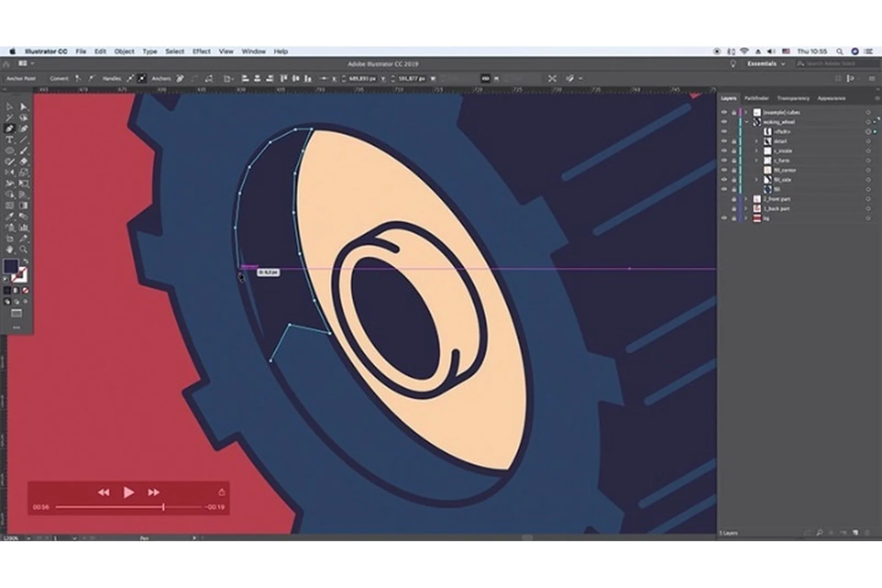Click the X coordinate input field
The width and height of the screenshot is (882, 588).
click(x=361, y=79)
